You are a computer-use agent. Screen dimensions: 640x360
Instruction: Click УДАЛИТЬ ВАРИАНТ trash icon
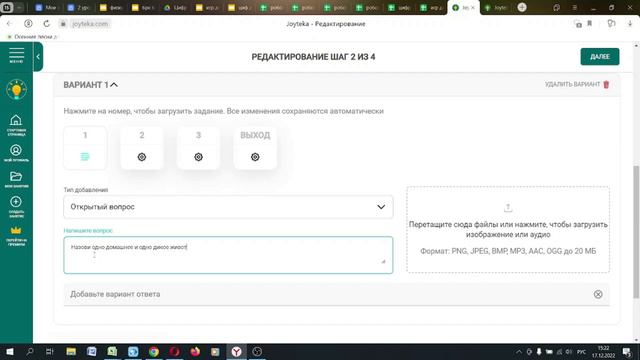[x=606, y=84]
